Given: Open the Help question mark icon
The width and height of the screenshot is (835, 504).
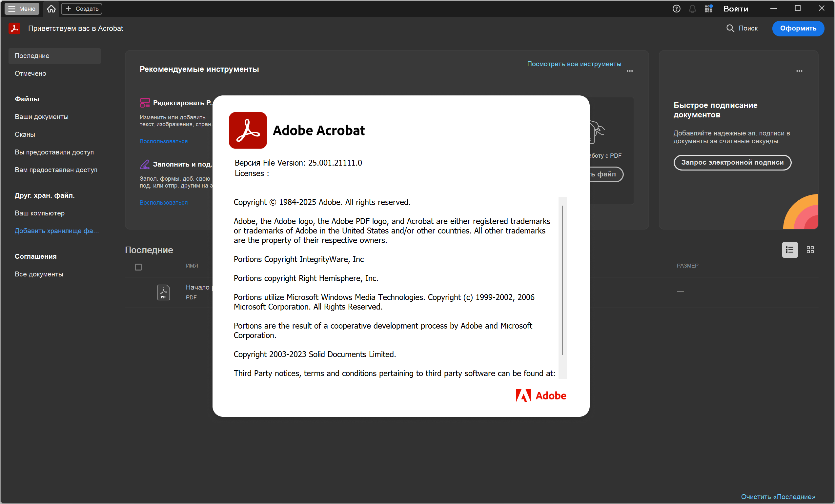Looking at the screenshot, I should [676, 9].
